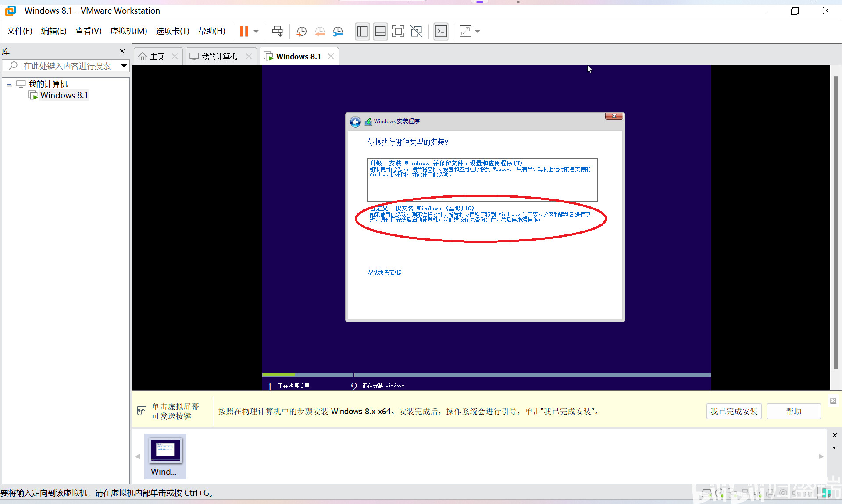Open the 虚拟机(M) menu
This screenshot has width=842, height=504.
[x=128, y=31]
